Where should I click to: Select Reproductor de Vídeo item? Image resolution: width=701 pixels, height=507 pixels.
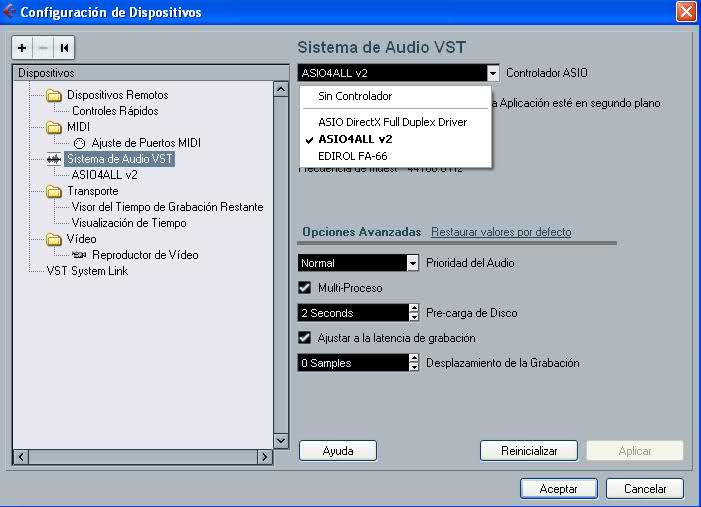(145, 255)
